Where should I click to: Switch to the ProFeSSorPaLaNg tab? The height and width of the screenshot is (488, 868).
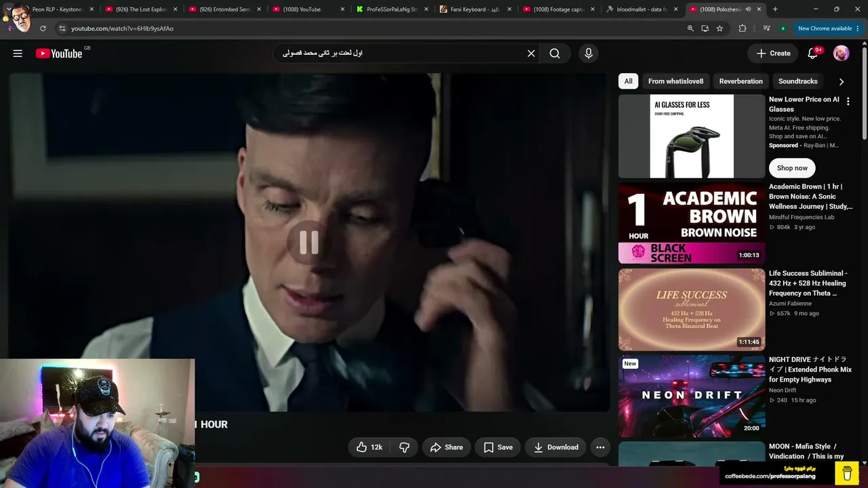(x=391, y=9)
